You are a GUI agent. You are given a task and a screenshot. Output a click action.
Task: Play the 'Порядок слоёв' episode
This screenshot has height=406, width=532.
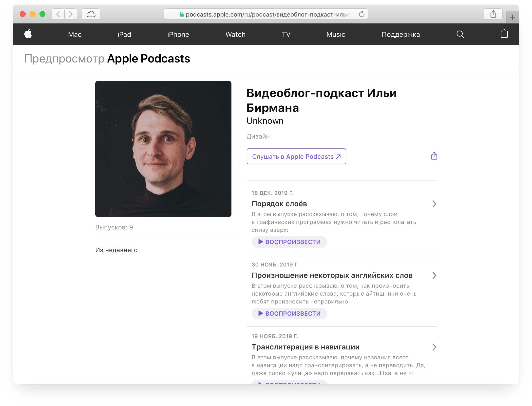click(289, 242)
